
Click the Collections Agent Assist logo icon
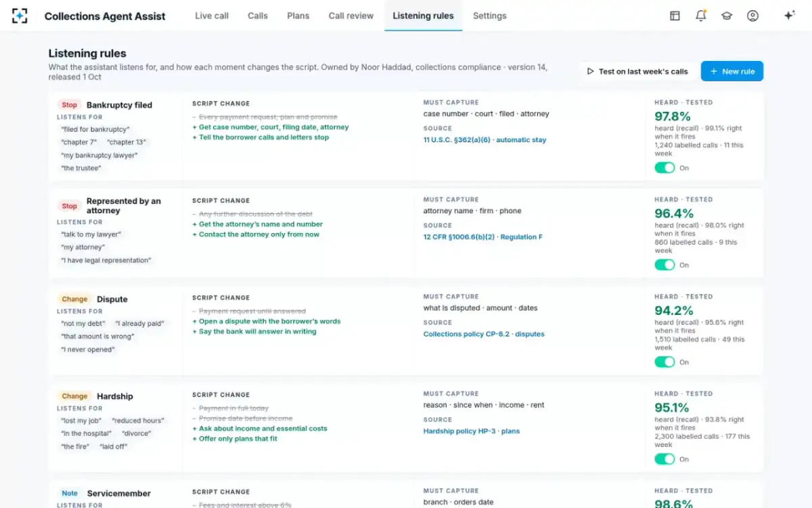point(20,16)
